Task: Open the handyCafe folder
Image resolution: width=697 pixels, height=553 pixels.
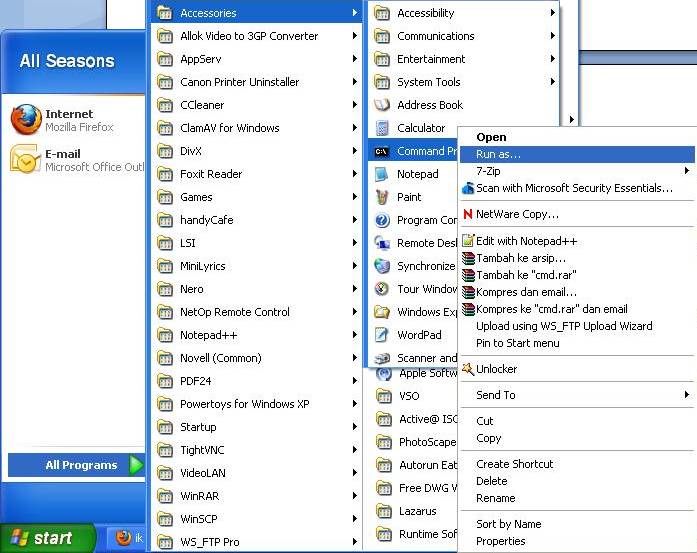Action: click(x=257, y=220)
